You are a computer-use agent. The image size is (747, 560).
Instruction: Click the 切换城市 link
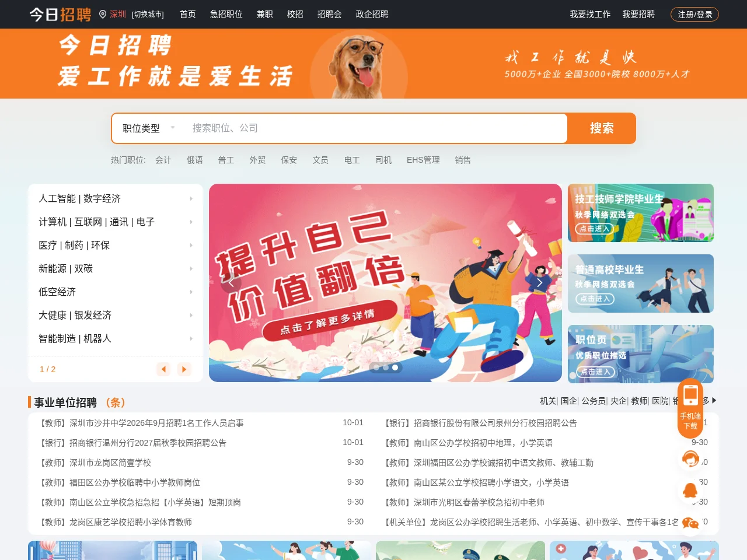[x=148, y=15]
